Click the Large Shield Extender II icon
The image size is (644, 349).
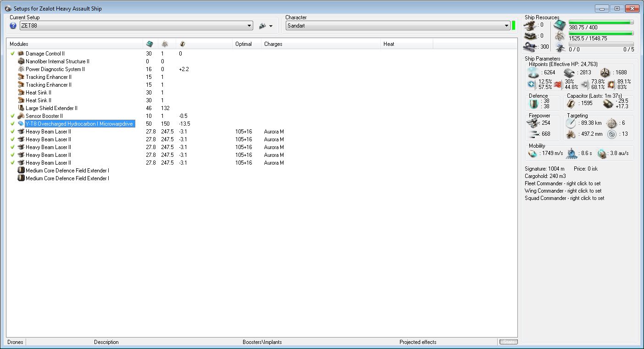(21, 108)
